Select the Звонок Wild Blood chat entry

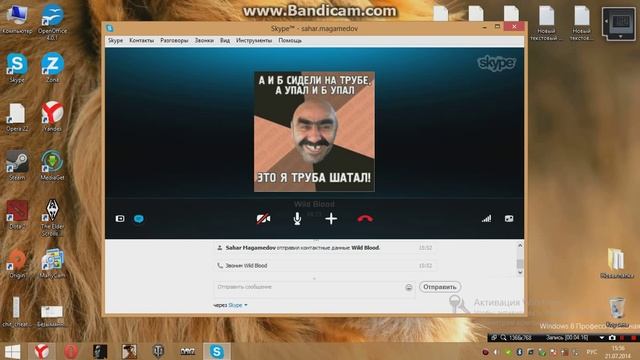(324, 266)
